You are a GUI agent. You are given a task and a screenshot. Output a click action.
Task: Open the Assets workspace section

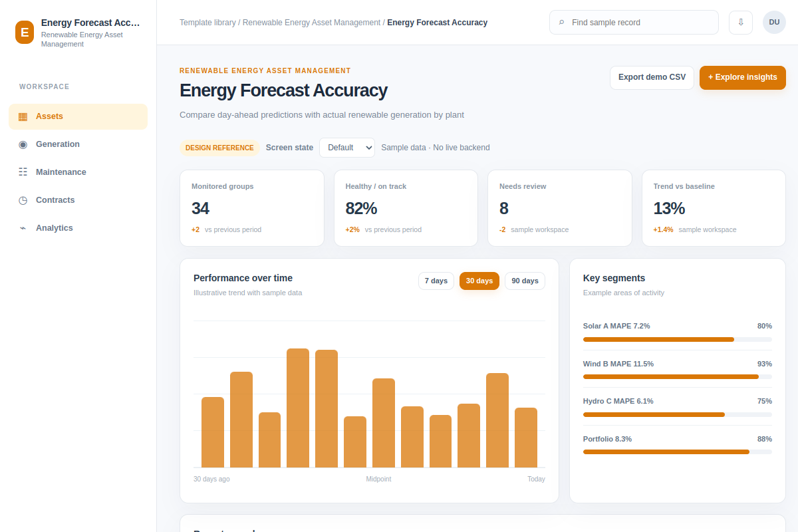coord(78,116)
